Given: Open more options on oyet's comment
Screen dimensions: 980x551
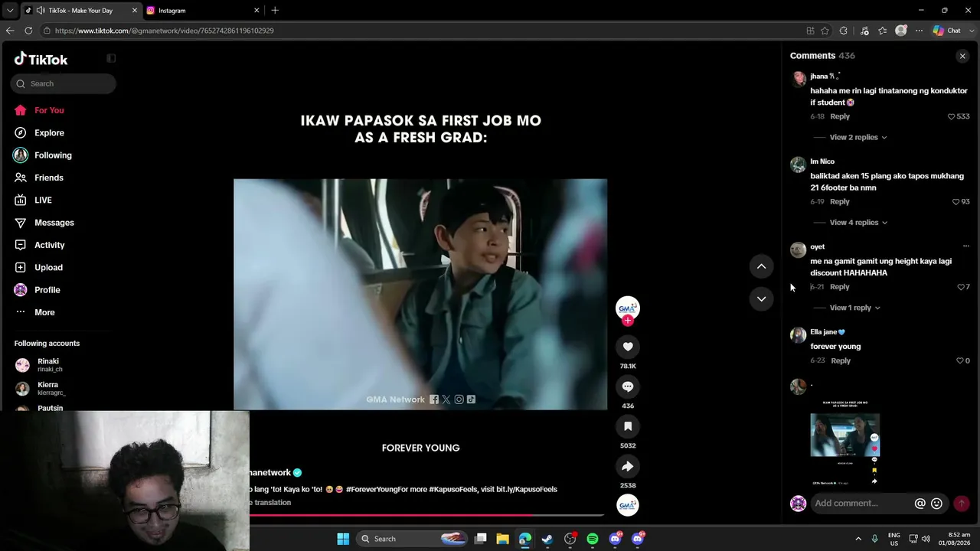Looking at the screenshot, I should click(x=965, y=246).
